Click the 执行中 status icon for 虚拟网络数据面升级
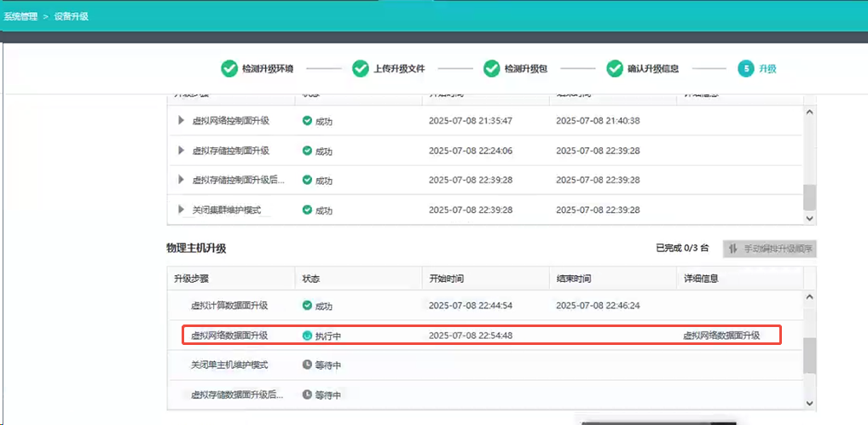 tap(307, 336)
